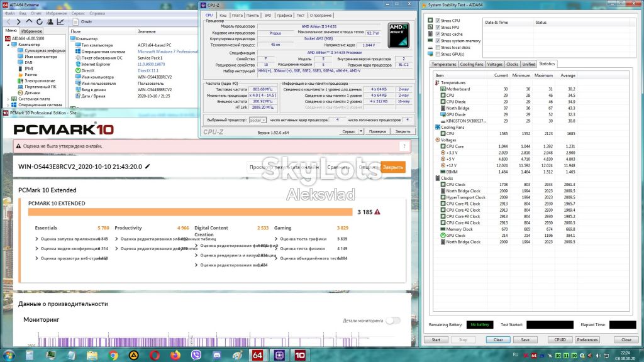Toggle Детали мониторинга switch in PCMark
Screen dimensions: 644x362
[392, 321]
